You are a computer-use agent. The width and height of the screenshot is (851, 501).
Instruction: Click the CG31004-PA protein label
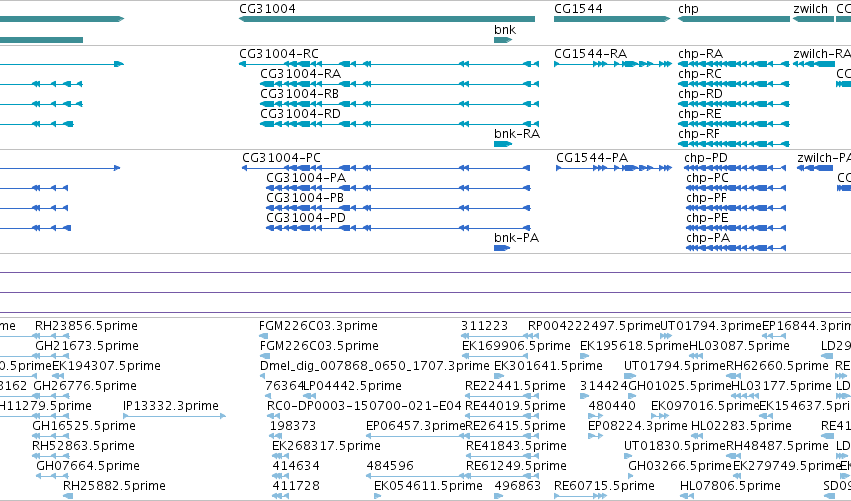306,178
